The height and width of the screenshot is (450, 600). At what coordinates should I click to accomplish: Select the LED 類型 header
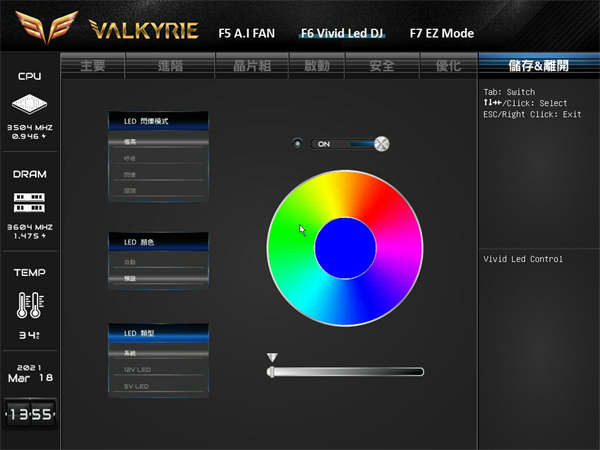(x=158, y=333)
